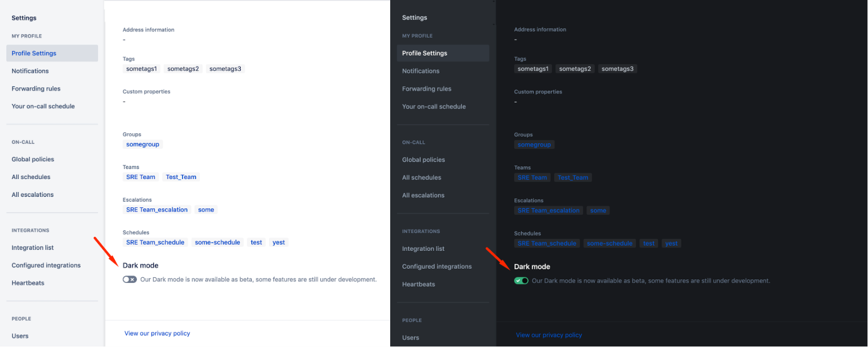
Task: Open SRE Team link in dark theme
Action: pyautogui.click(x=532, y=177)
